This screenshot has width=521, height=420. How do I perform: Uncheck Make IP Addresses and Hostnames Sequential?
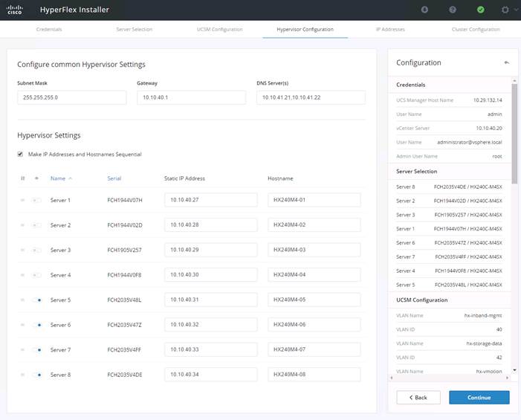pyautogui.click(x=20, y=154)
